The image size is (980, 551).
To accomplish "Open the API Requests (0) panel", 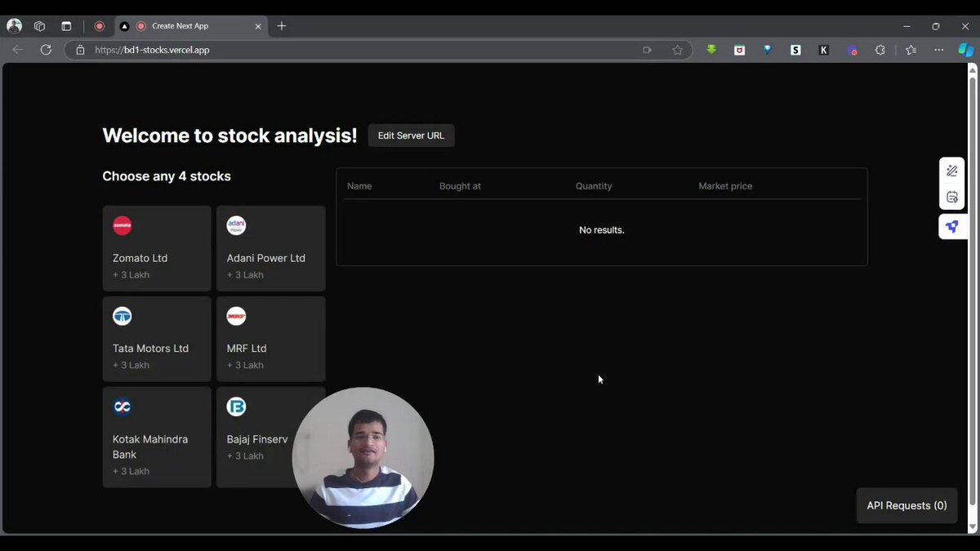I will (x=906, y=505).
